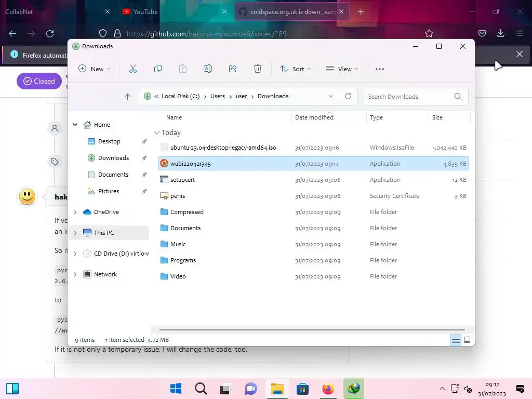The width and height of the screenshot is (532, 399).
Task: Click the Delete trash icon
Action: click(258, 69)
